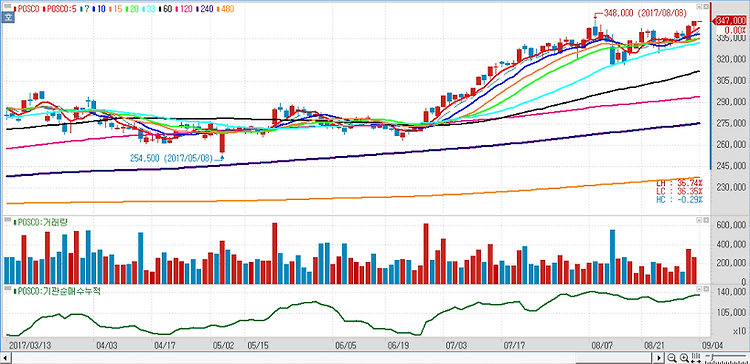
Task: Collapse the institutional net-buy panel
Action: point(699,289)
